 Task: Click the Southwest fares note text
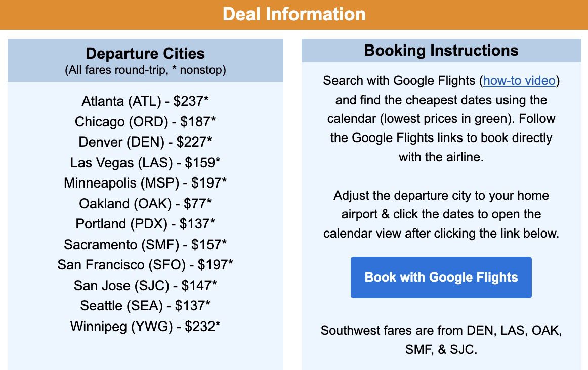(441, 339)
